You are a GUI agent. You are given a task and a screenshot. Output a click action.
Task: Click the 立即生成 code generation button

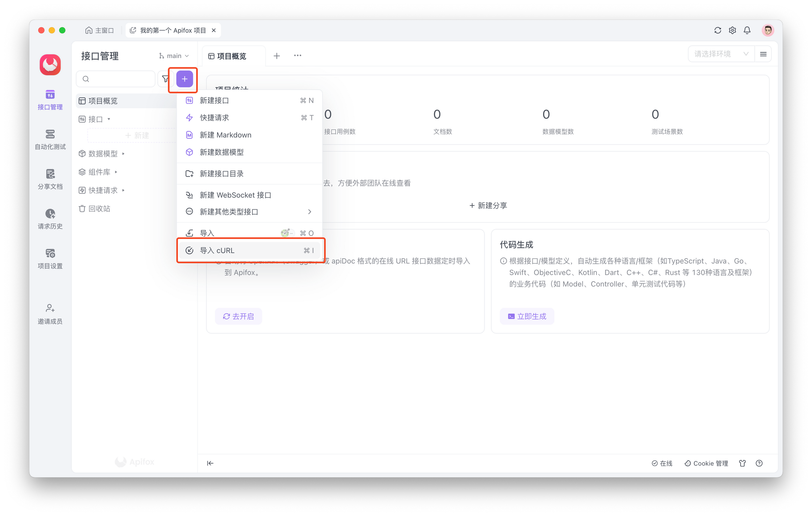[x=526, y=316]
